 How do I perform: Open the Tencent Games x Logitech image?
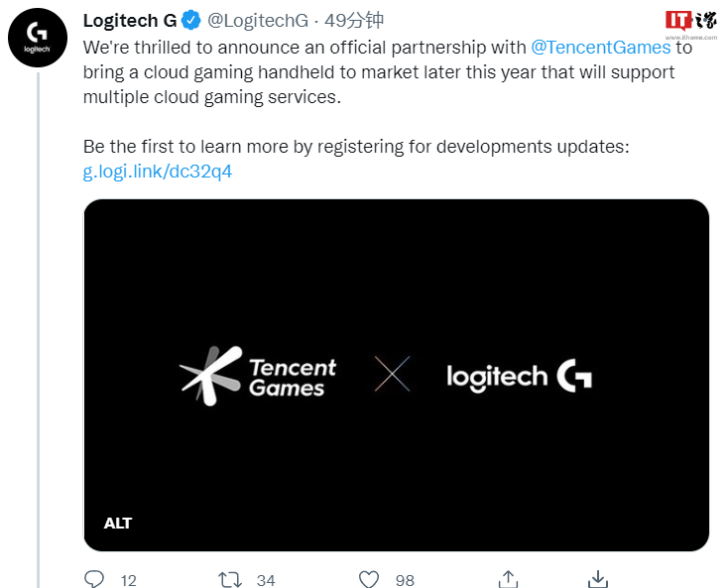pyautogui.click(x=397, y=375)
